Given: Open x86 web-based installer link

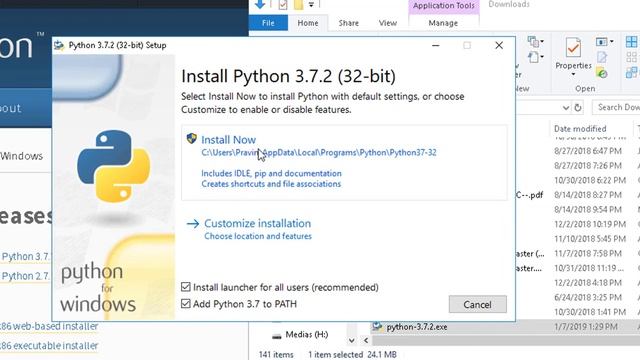Looking at the screenshot, I should pos(49,326).
